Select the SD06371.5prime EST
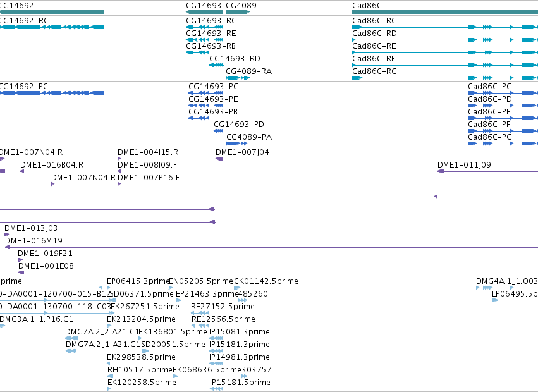Viewport: 538px width, 392px height. tap(113, 300)
